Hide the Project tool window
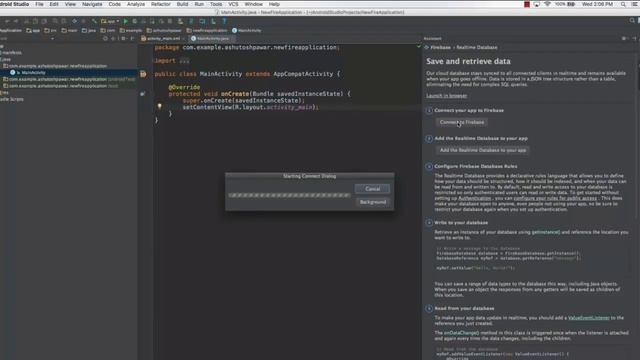640x360 pixels. [x=132, y=38]
